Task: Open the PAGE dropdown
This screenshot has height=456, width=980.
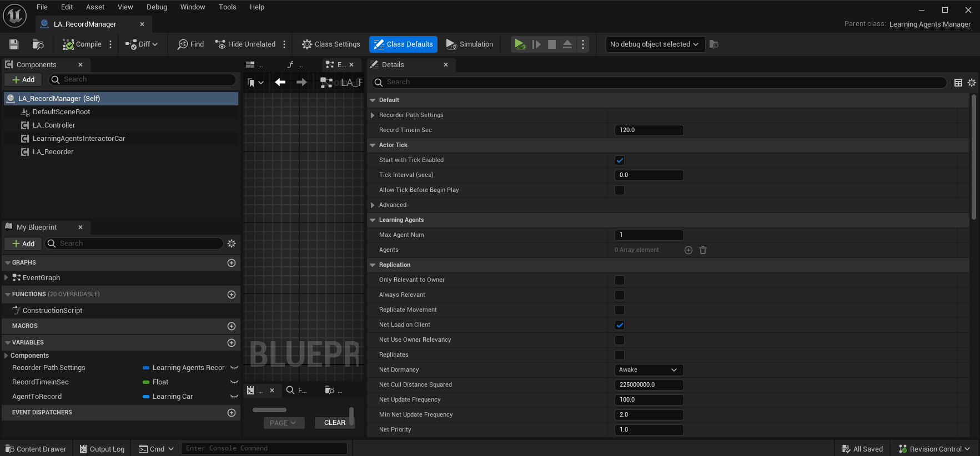Action: point(284,423)
